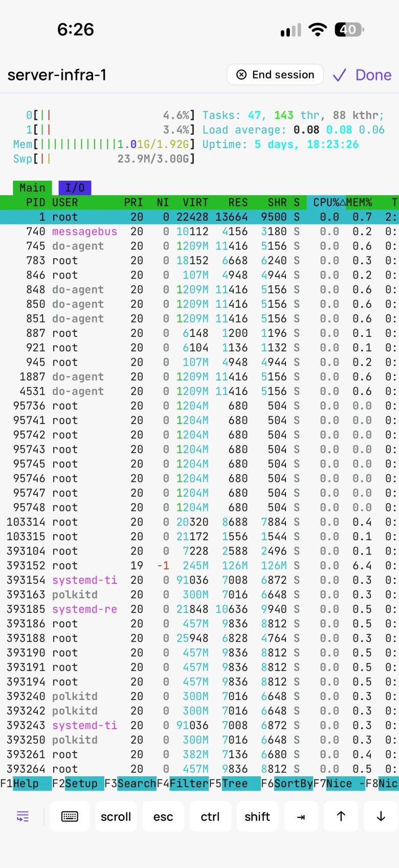Select root process with PID 393188
Screen dimensions: 399x868
[199, 638]
